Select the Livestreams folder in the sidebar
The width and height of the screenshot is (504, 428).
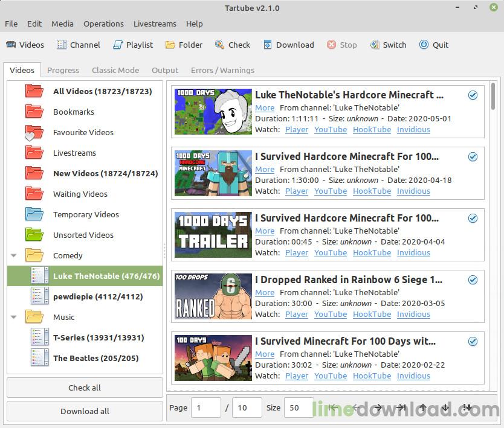[85, 153]
